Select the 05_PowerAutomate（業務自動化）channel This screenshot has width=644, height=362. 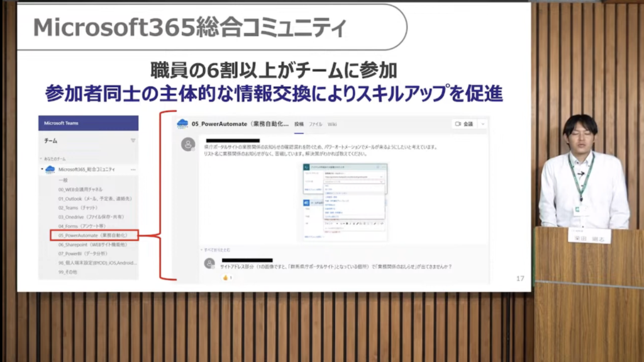click(94, 235)
